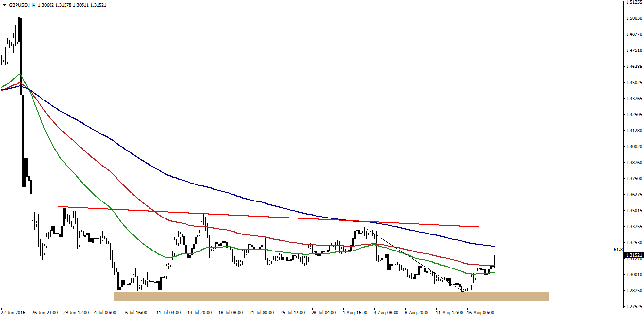Click the 28 Jul 04:00 time label
The height and width of the screenshot is (318, 644).
pyautogui.click(x=324, y=313)
